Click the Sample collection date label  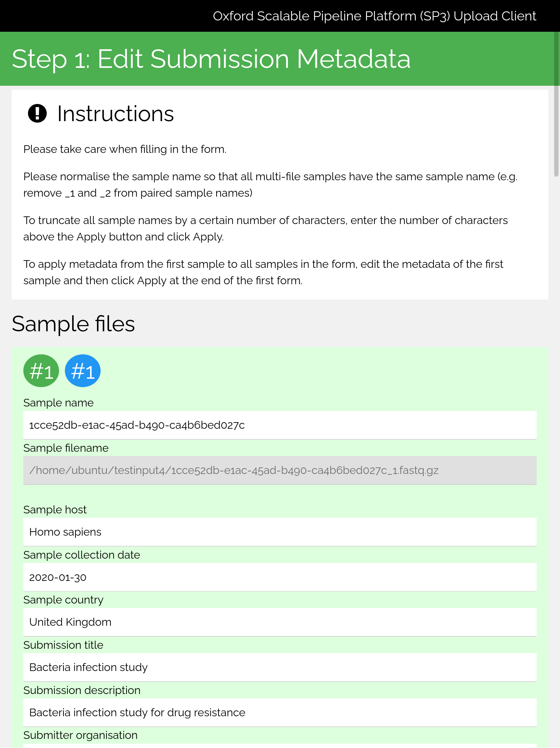(82, 555)
